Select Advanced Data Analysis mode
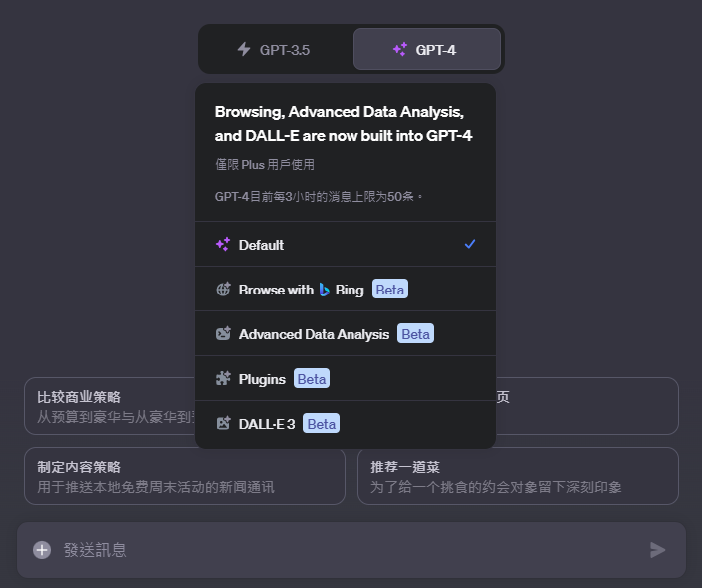The height and width of the screenshot is (588, 702). [346, 333]
